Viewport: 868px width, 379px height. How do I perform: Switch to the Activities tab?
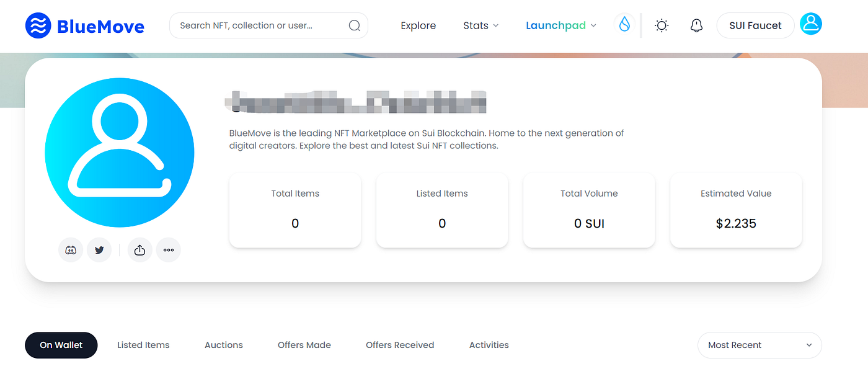(489, 345)
